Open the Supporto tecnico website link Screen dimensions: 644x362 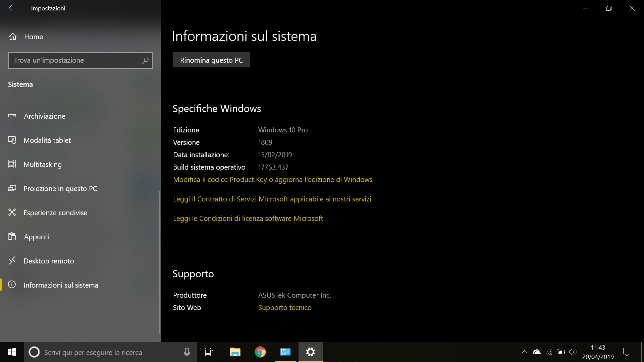pyautogui.click(x=285, y=308)
